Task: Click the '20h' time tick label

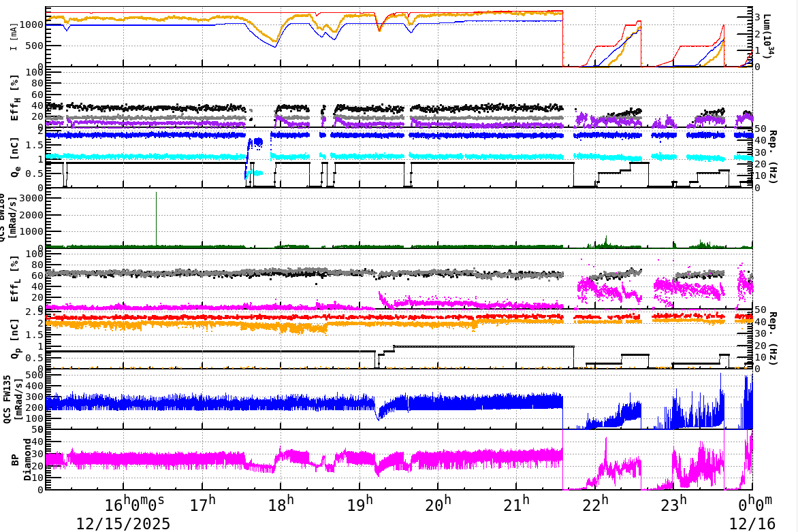Action: click(438, 503)
